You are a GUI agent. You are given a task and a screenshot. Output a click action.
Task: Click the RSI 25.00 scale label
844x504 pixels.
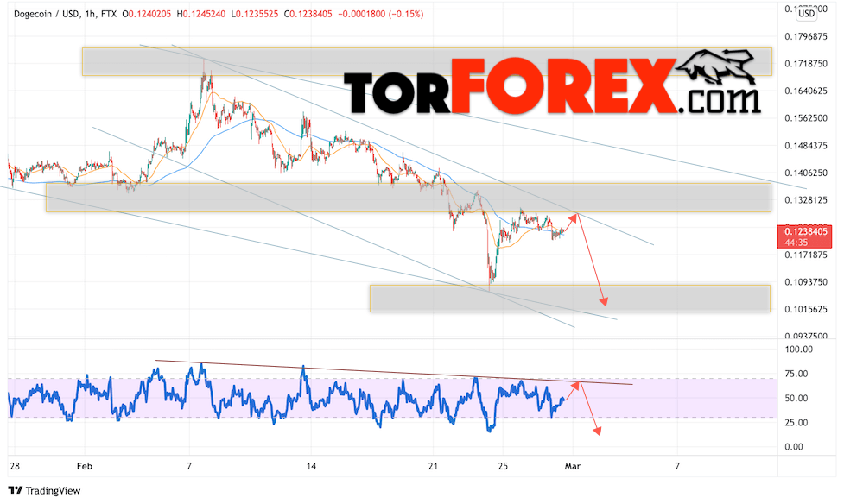click(x=796, y=423)
